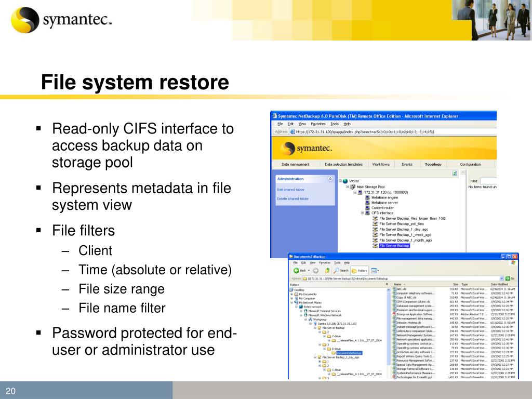Select the Inhouse_Hosting.xls file
The image size is (532, 399).
408,323
